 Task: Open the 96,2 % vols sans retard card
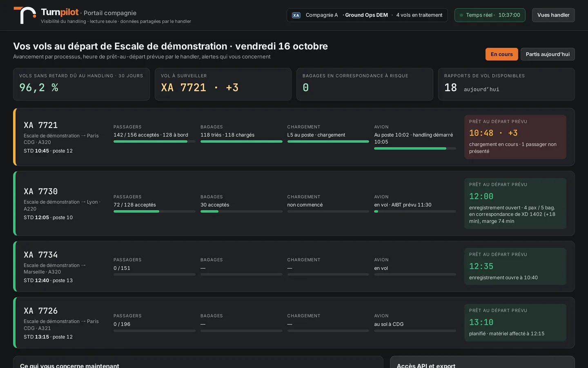click(81, 84)
